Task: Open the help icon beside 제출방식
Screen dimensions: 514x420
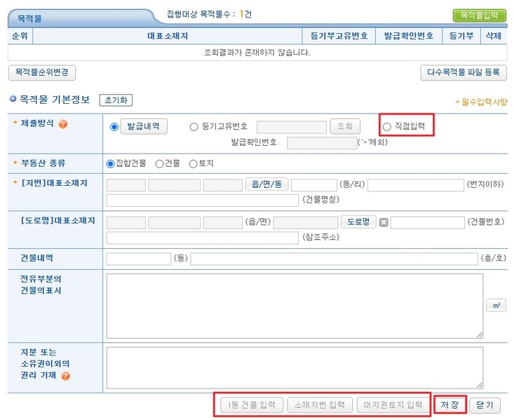Action: tap(63, 124)
